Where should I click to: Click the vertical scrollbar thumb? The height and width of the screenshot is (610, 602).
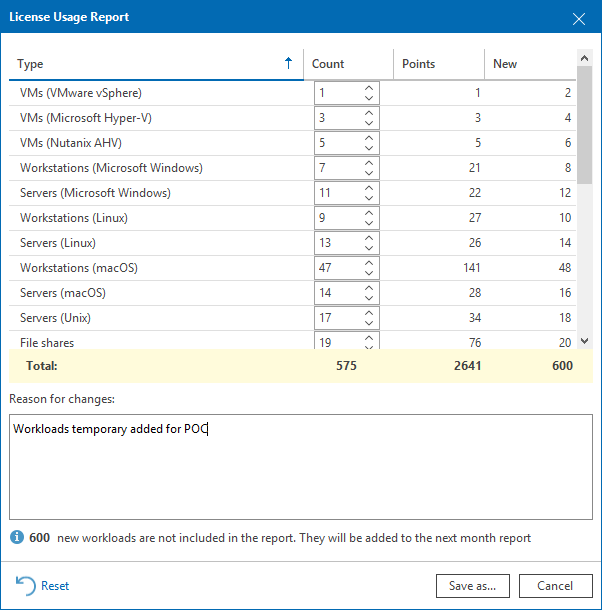point(584,125)
